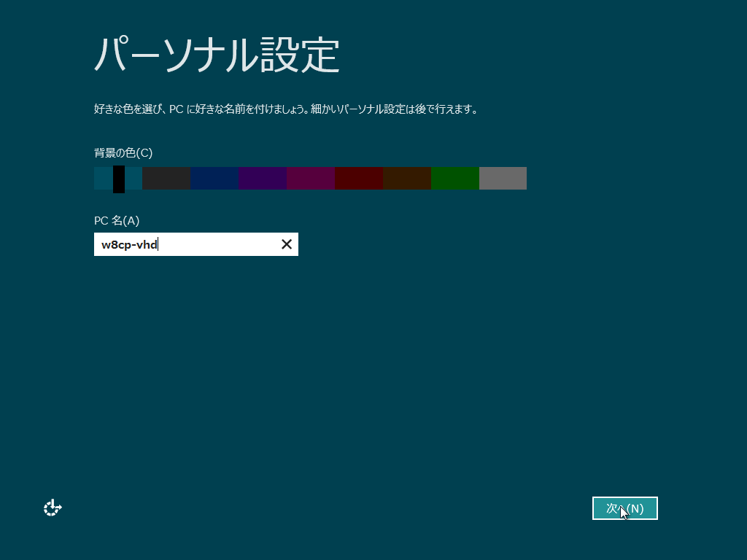
Task: Click the description text about choosing colors
Action: coord(286,109)
